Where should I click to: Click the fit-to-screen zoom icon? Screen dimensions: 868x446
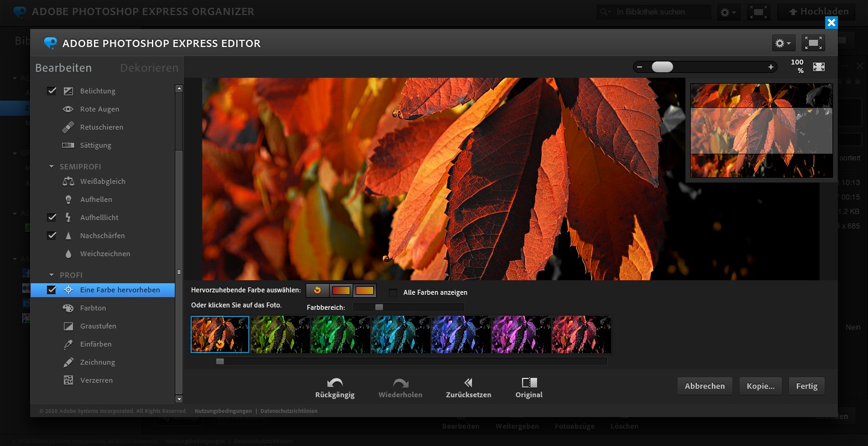819,67
